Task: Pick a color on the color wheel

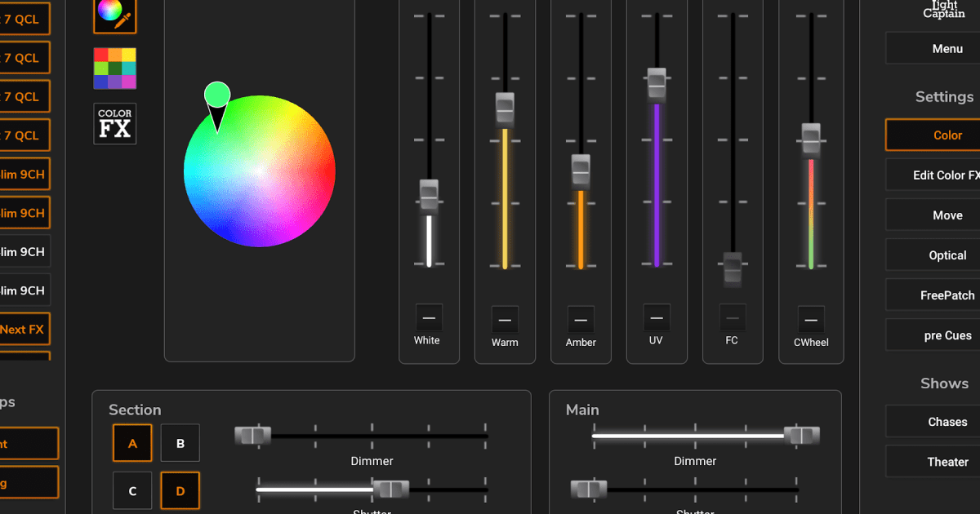Action: 260,171
